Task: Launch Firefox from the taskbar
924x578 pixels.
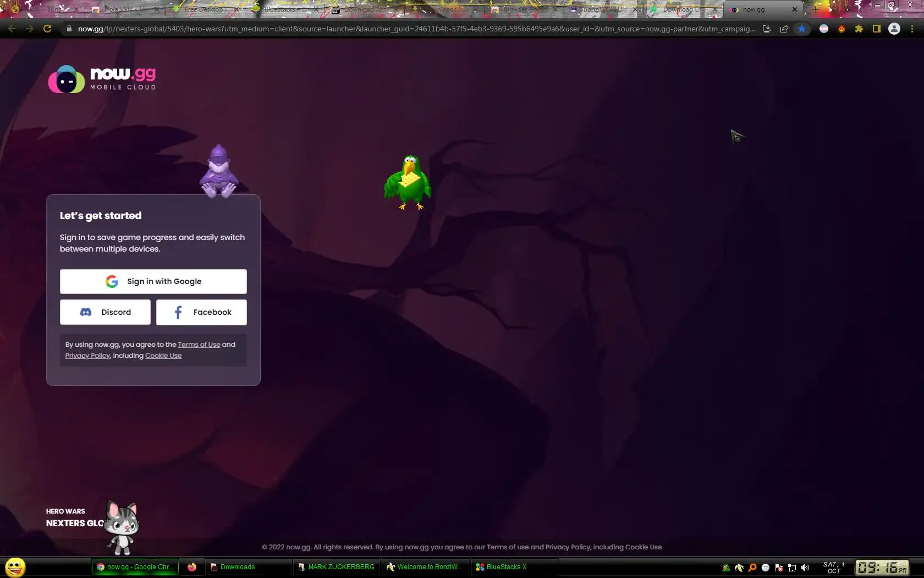Action: point(192,567)
